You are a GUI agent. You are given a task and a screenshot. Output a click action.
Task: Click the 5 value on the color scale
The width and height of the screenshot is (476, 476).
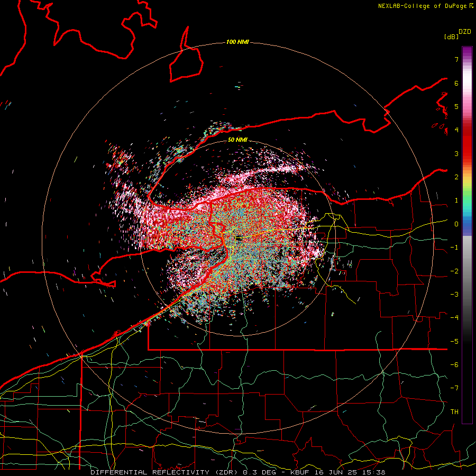[456, 106]
